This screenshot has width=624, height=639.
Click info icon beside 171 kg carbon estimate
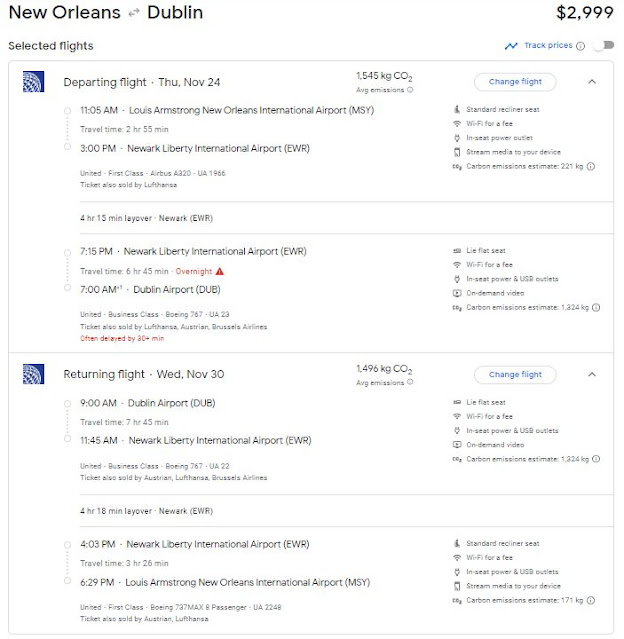[591, 600]
